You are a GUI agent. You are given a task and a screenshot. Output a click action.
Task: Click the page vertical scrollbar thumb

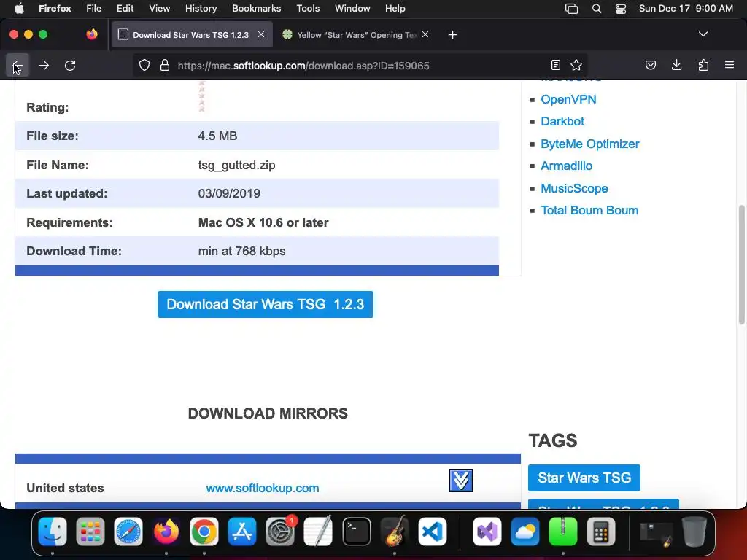coord(741,265)
